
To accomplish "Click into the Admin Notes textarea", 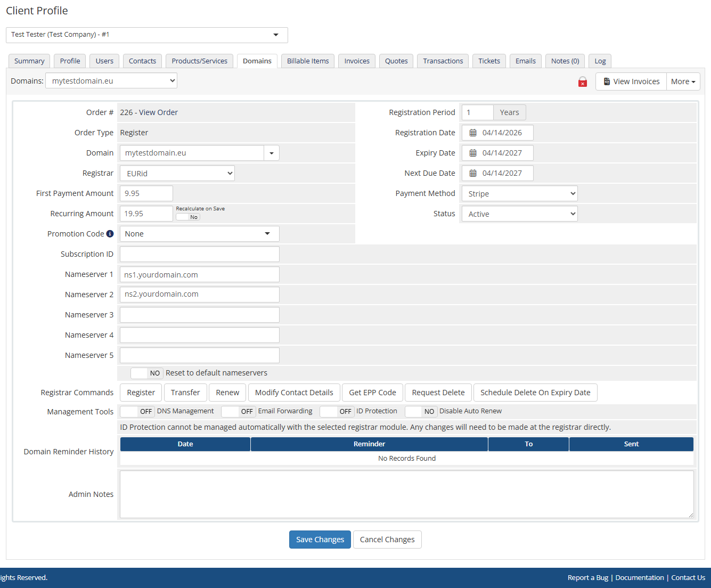I will pos(407,494).
